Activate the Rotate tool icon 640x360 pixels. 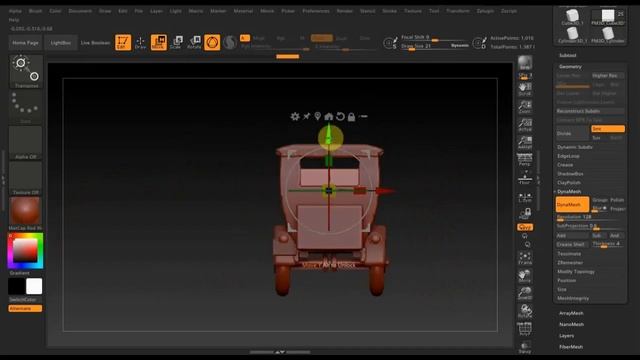pos(194,42)
